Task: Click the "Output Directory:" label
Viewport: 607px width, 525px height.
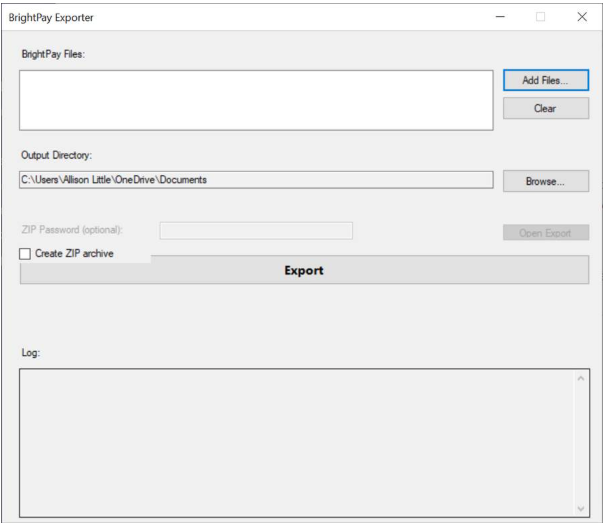Action: tap(57, 155)
